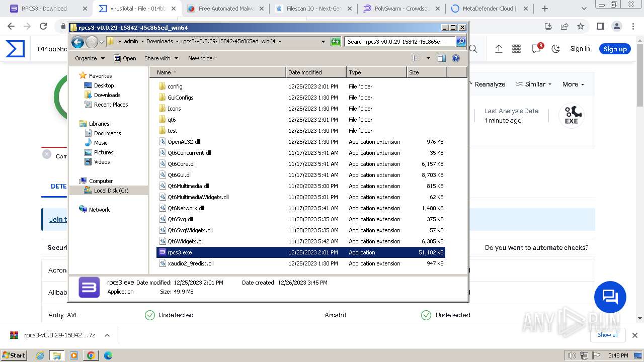Click the Open toolbar button
This screenshot has width=644, height=362.
coord(125,58)
